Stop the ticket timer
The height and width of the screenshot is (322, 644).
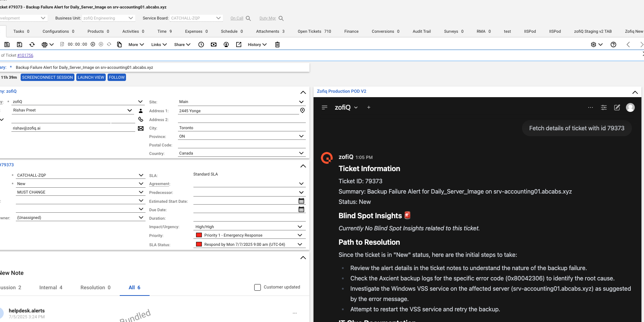coord(101,44)
